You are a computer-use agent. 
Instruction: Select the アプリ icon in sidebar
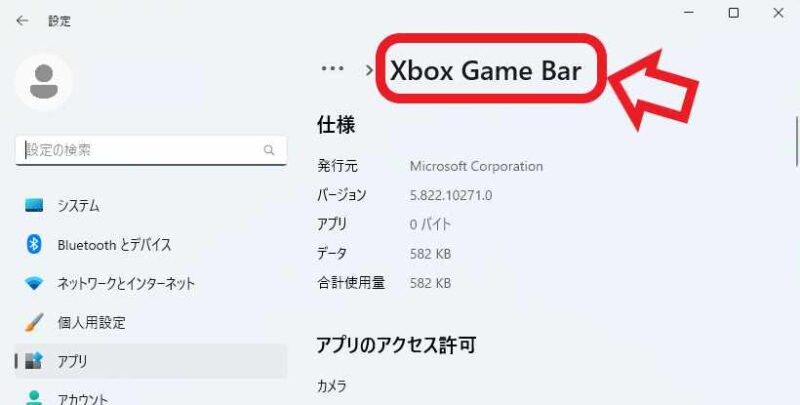(34, 361)
